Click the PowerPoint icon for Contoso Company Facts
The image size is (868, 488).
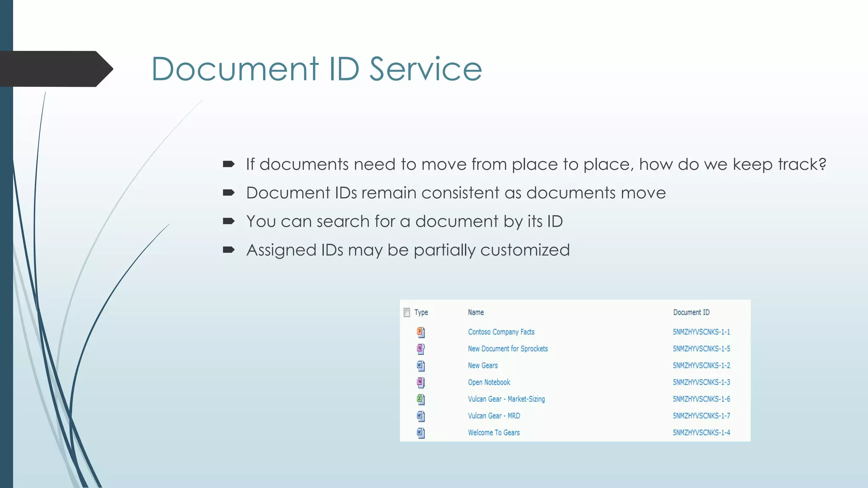tap(420, 332)
